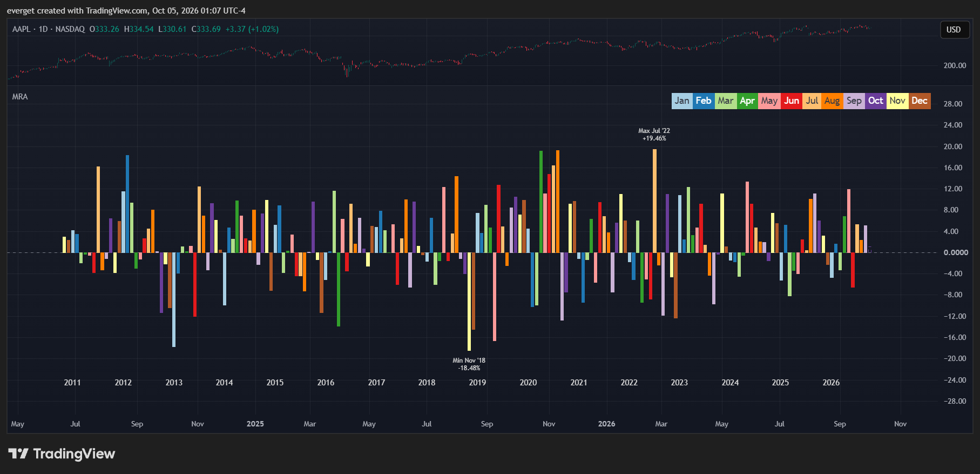Click the Oct legend cell
The height and width of the screenshot is (474, 980).
[876, 101]
